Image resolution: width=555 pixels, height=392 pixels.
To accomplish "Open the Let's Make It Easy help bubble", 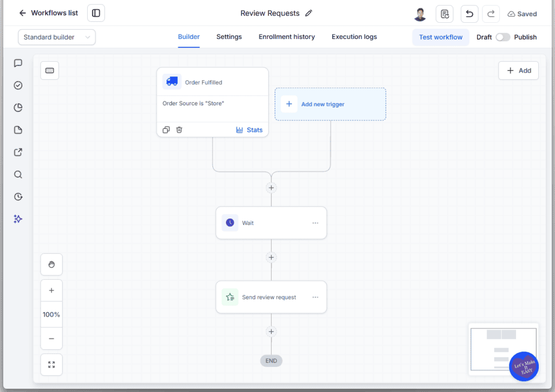I will (524, 367).
